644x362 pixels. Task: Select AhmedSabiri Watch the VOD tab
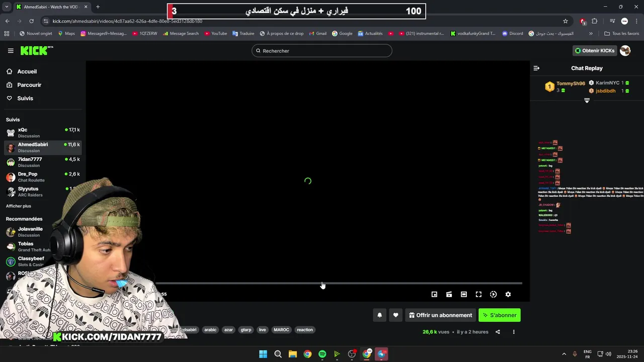(51, 7)
